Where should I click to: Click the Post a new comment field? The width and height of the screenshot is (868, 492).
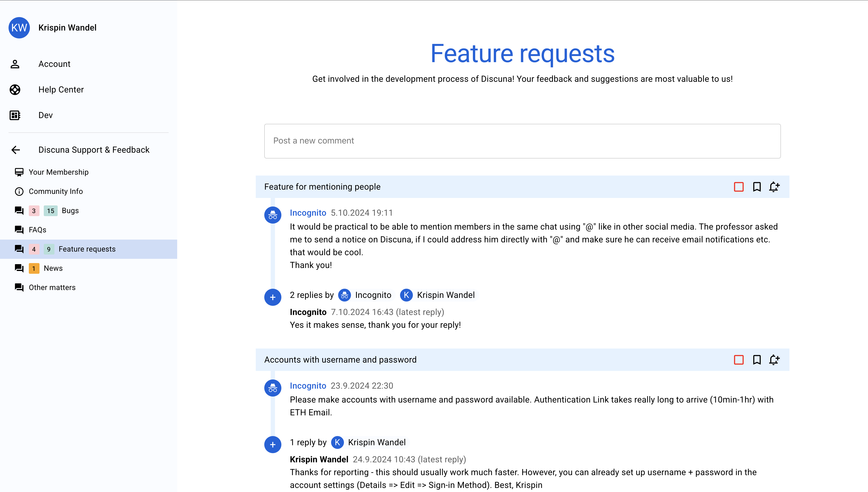[x=522, y=141]
